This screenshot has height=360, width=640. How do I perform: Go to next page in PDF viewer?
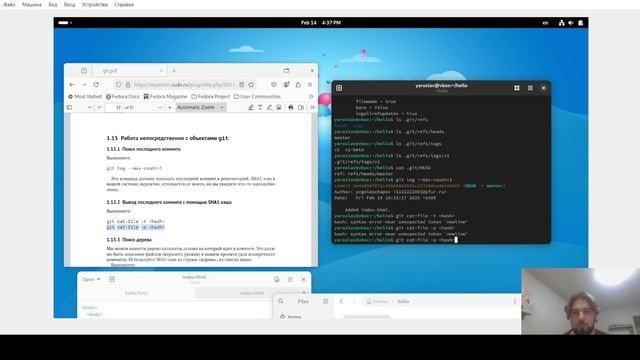99,107
